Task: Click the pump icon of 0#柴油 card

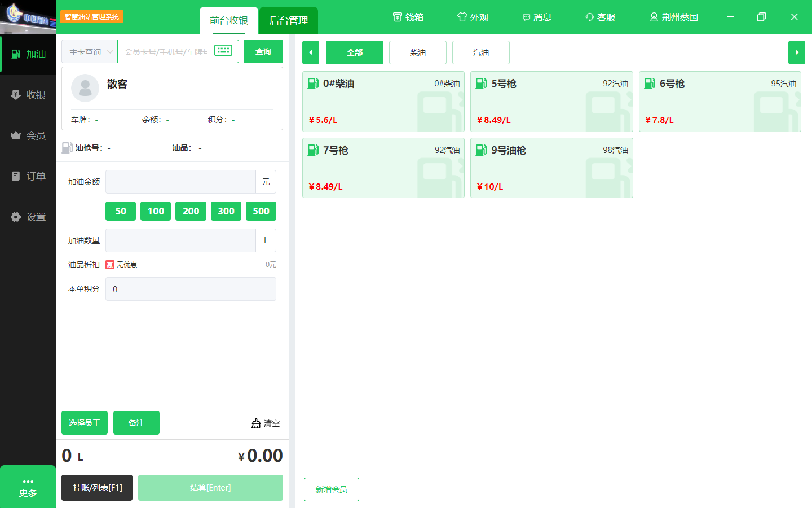Action: (313, 84)
